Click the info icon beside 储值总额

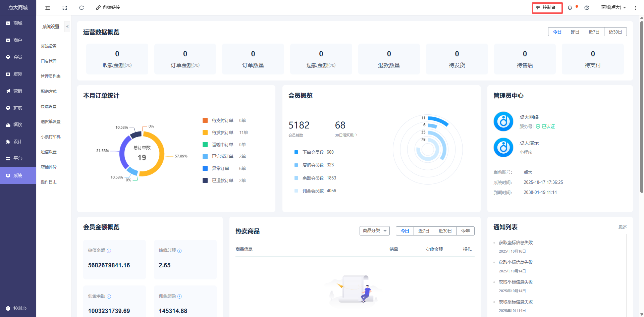click(x=179, y=251)
